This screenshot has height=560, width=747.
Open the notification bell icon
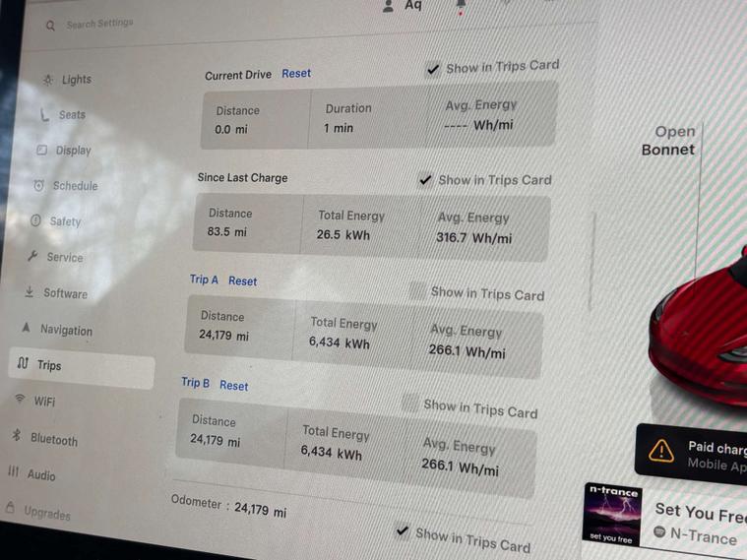click(x=461, y=5)
